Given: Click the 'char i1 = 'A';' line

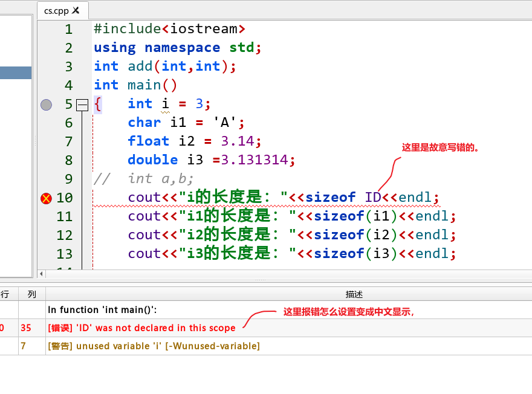Looking at the screenshot, I should [186, 123].
